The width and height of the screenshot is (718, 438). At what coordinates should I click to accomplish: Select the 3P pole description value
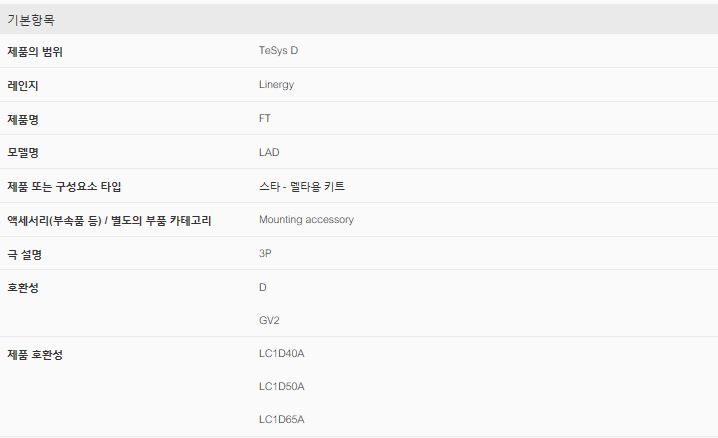point(265,254)
